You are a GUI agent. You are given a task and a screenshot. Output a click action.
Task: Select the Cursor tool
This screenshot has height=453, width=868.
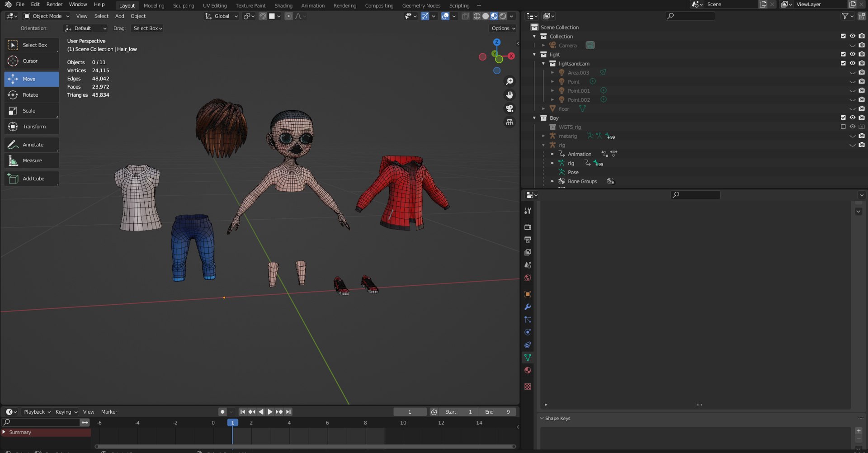32,61
